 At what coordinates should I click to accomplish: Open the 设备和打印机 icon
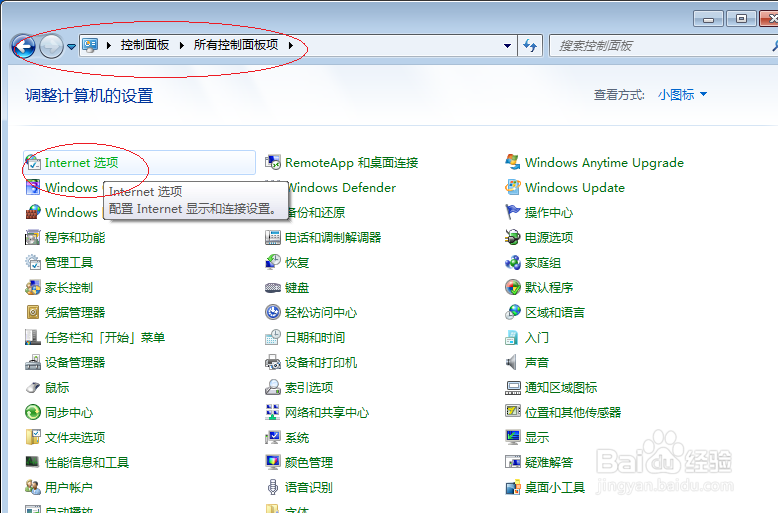click(x=273, y=362)
